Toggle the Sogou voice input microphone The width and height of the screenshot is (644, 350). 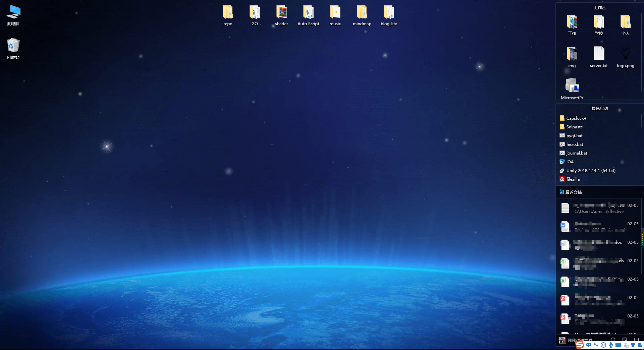pyautogui.click(x=611, y=345)
